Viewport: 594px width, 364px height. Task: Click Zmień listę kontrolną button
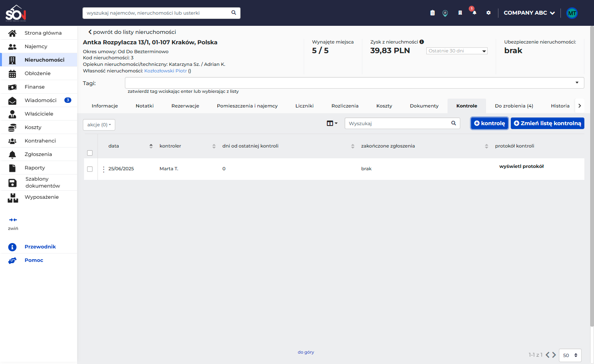click(x=547, y=123)
